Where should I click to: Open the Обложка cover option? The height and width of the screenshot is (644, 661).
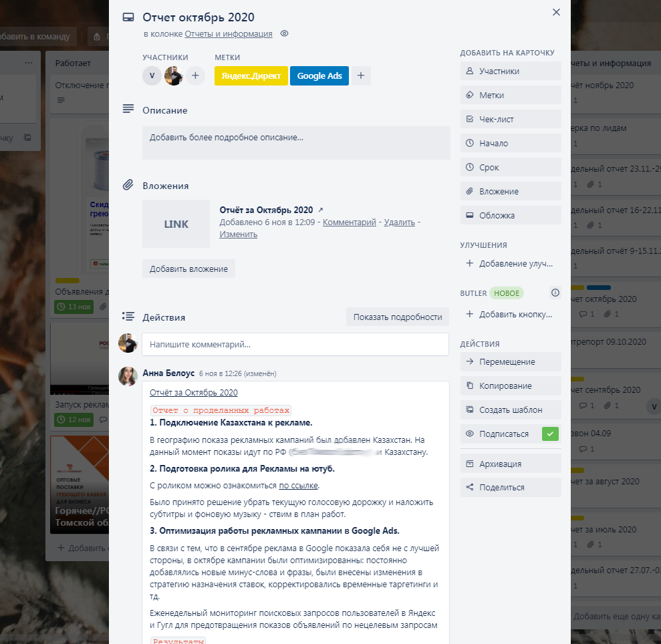pyautogui.click(x=511, y=215)
